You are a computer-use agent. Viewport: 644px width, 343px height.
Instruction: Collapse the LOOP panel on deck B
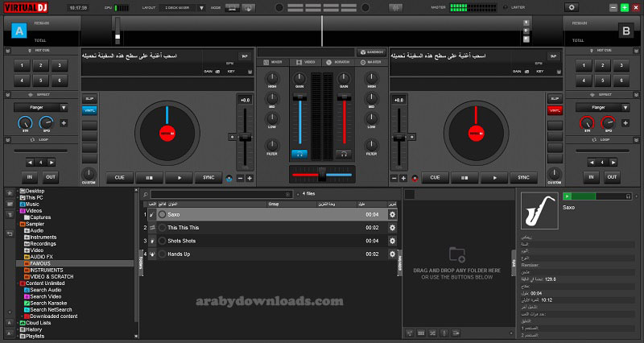636,140
